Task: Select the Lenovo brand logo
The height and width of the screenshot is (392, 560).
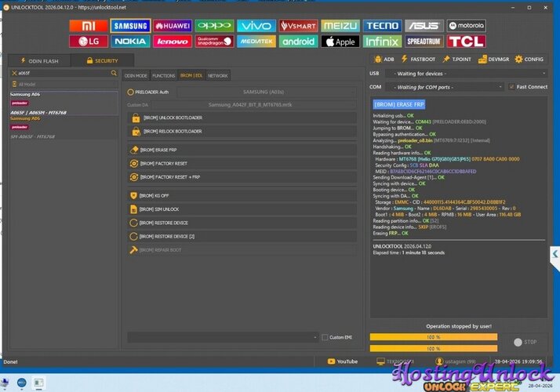Action: tap(173, 42)
